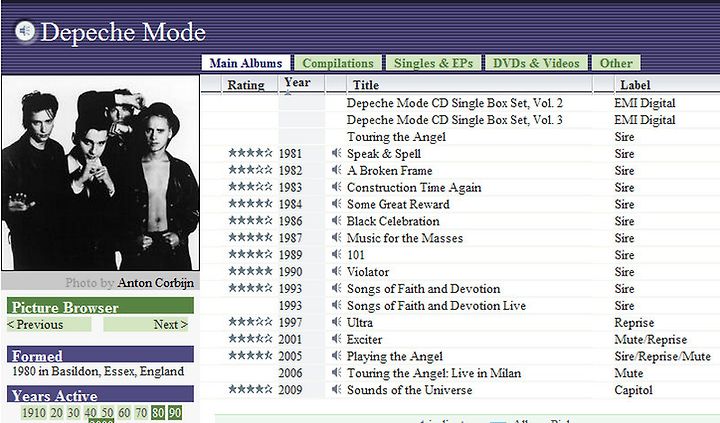Open the Other tab
The image size is (720, 423).
(616, 63)
